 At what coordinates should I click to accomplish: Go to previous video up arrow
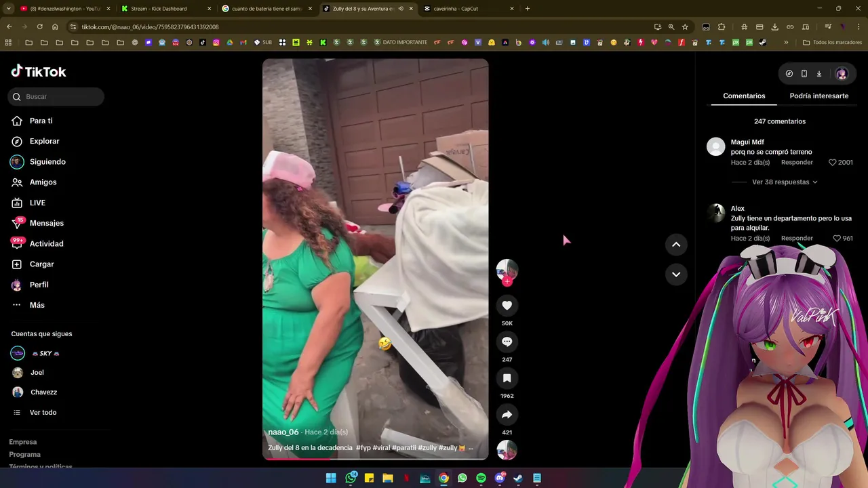[x=676, y=245]
